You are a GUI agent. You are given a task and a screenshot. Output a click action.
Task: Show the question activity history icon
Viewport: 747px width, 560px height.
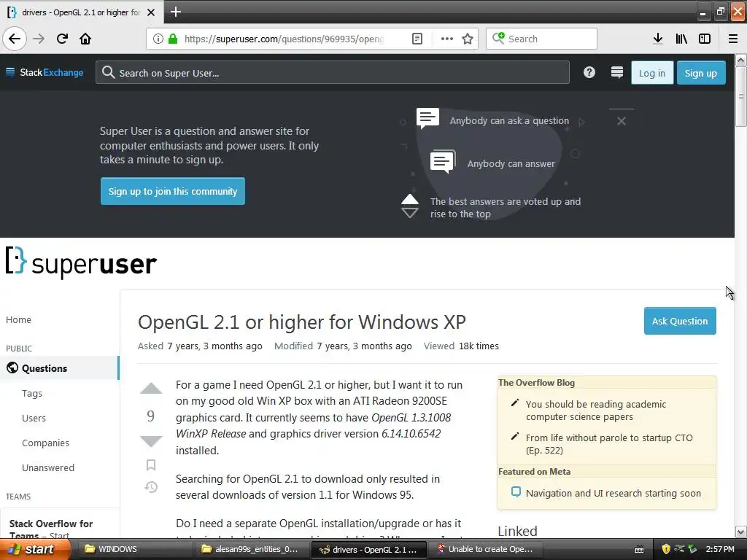click(x=151, y=487)
